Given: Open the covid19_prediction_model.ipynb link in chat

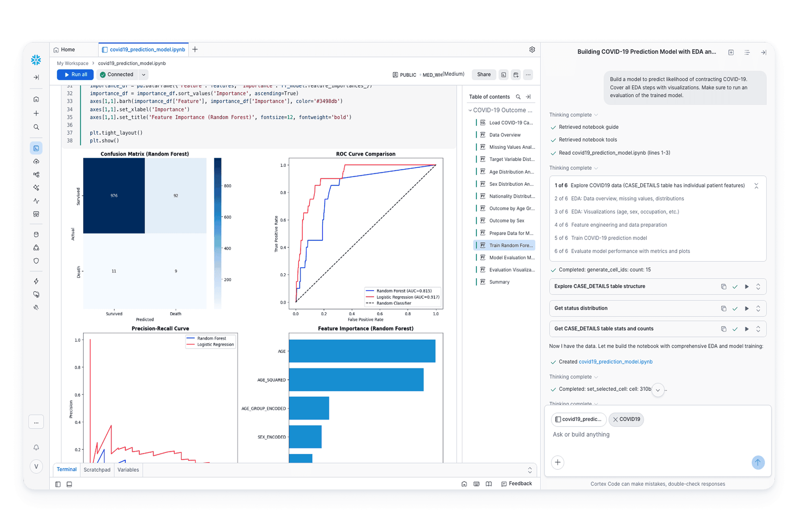Looking at the screenshot, I should pyautogui.click(x=615, y=361).
